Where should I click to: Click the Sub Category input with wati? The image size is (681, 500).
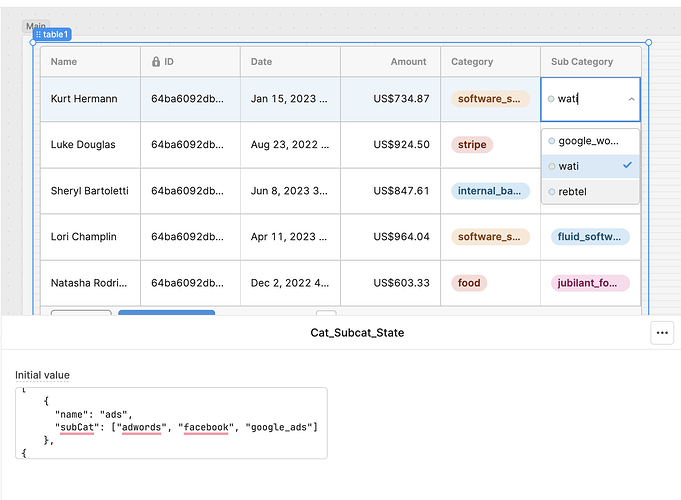pyautogui.click(x=590, y=99)
